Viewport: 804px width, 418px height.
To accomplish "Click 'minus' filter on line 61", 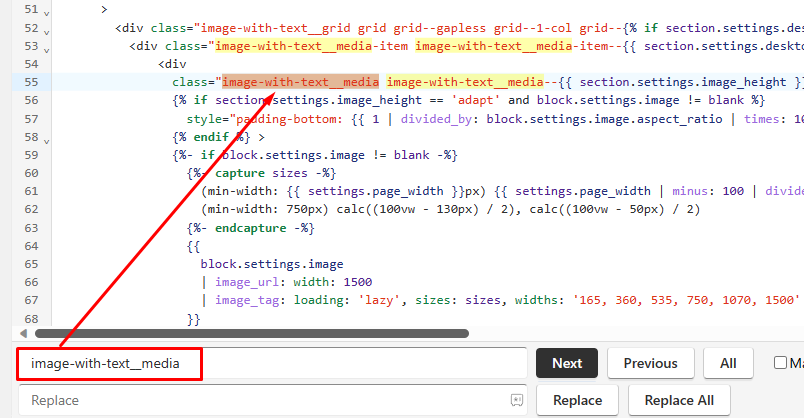I will point(690,191).
